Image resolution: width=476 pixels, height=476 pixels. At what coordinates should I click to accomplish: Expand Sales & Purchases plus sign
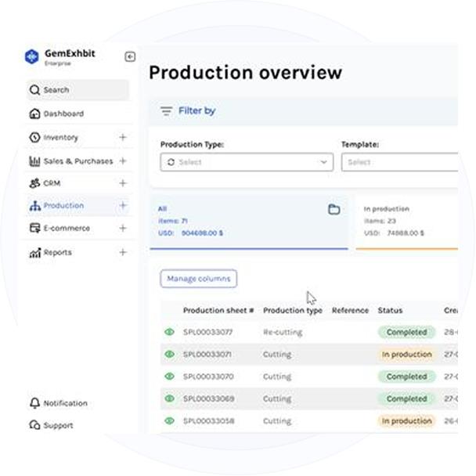pyautogui.click(x=123, y=160)
